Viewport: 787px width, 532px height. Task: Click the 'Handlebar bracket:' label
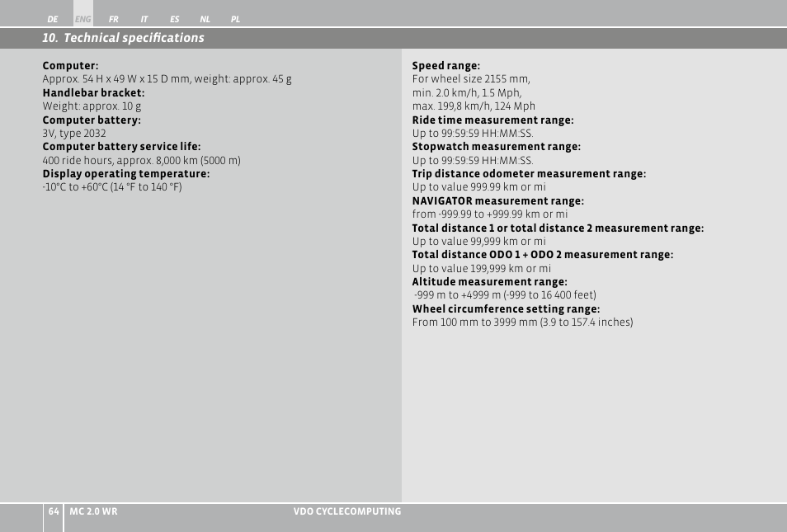[93, 93]
